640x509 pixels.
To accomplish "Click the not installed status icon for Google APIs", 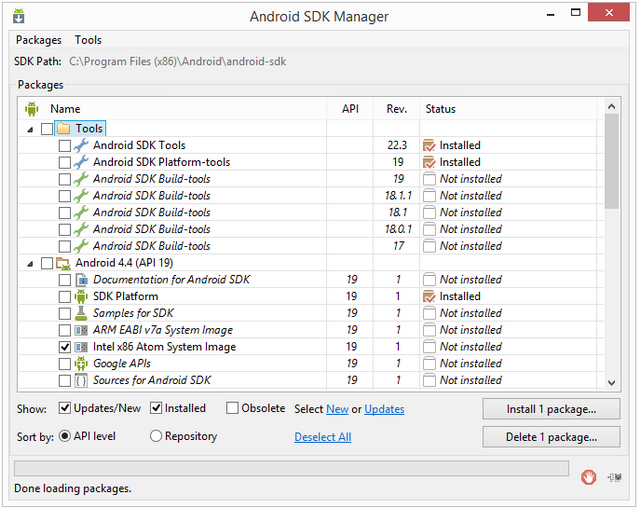I will point(429,363).
